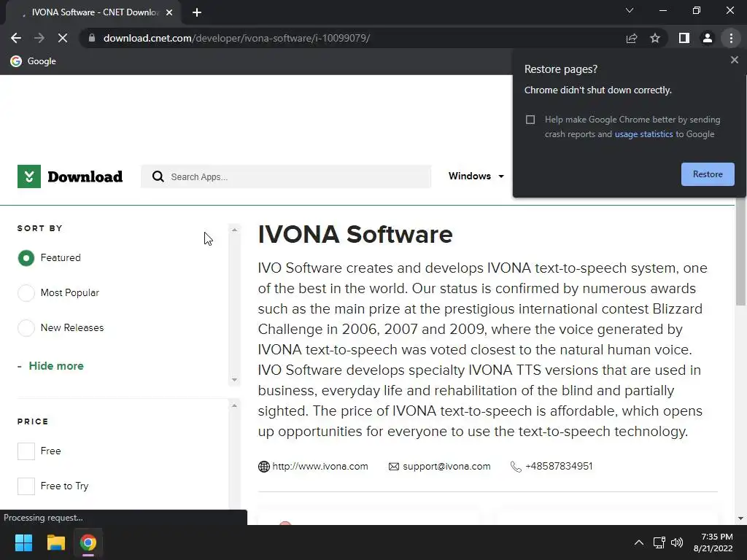Restore the previous pages

point(708,174)
